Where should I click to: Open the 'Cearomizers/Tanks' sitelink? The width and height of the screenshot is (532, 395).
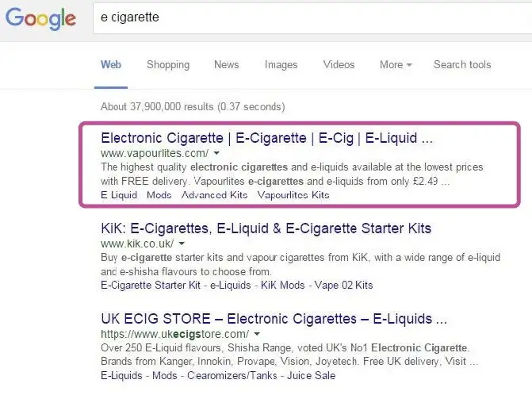(x=232, y=376)
